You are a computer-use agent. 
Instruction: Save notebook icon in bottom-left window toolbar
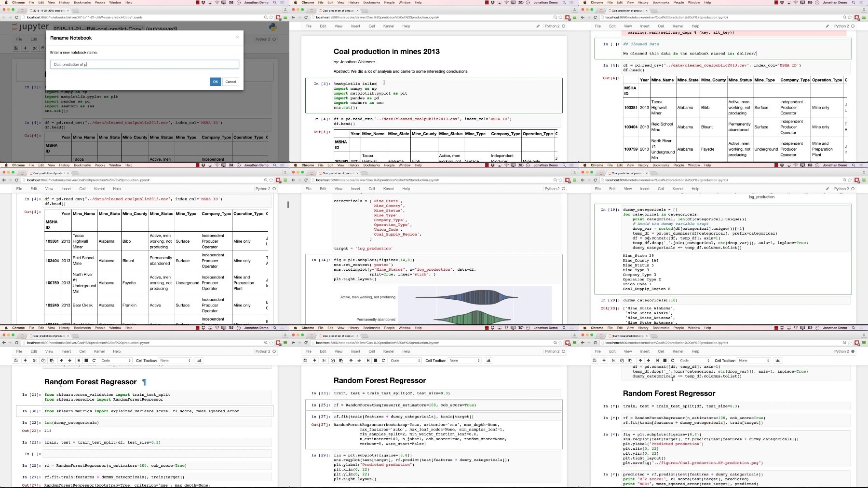pos(16,360)
